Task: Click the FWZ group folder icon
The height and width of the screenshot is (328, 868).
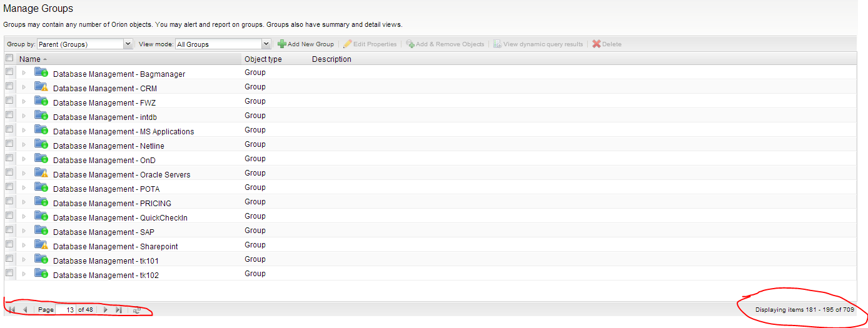Action: [x=41, y=101]
